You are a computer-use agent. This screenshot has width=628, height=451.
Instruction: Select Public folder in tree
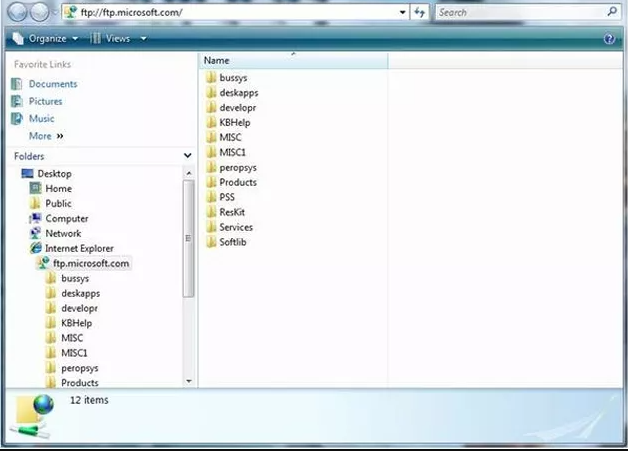pos(58,203)
